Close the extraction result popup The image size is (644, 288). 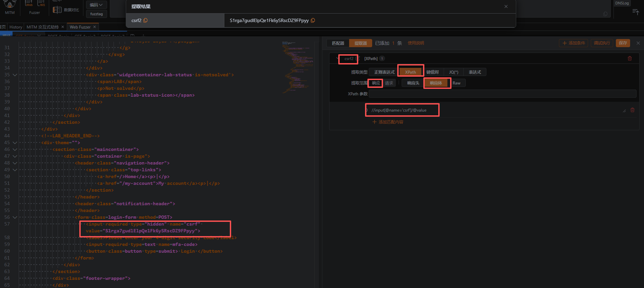pos(506,6)
